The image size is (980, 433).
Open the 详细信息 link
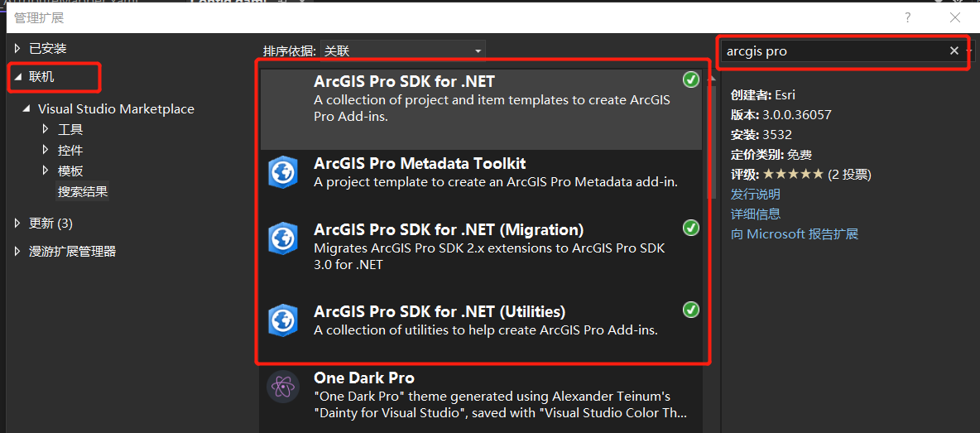[x=756, y=214]
